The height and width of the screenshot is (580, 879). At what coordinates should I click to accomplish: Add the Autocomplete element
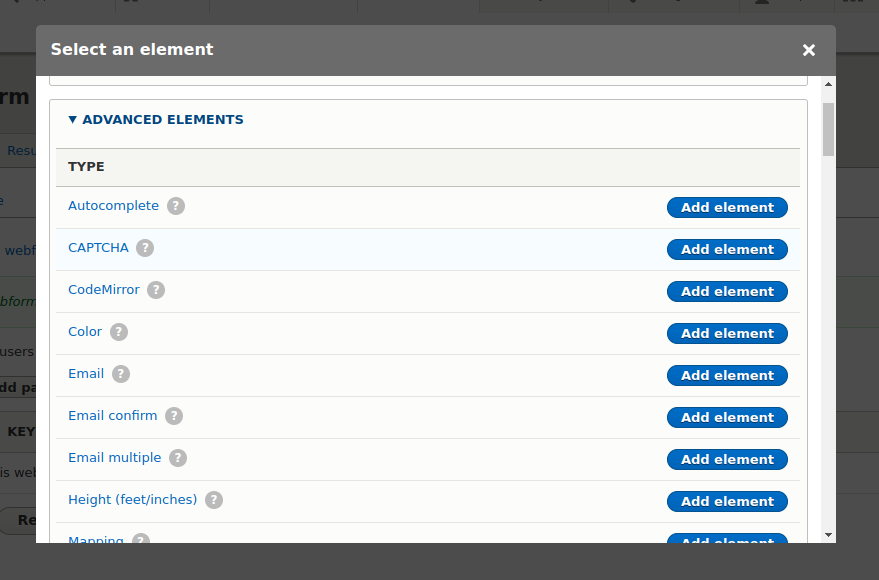click(x=727, y=207)
